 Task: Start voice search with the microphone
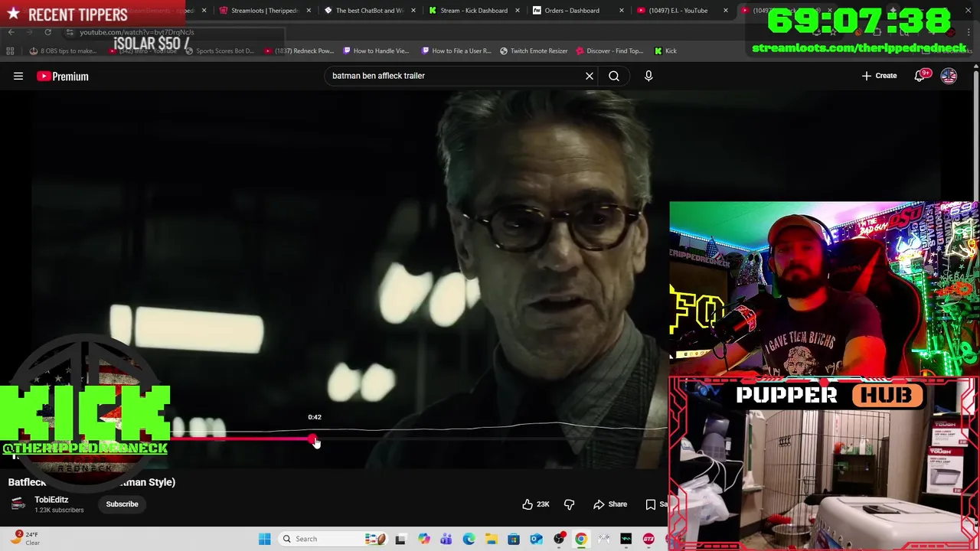click(x=648, y=76)
